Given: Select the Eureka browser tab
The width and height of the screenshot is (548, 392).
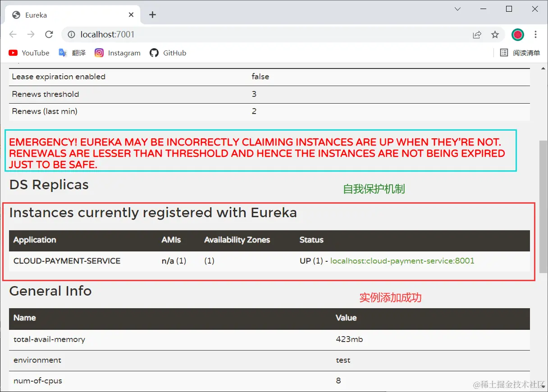Looking at the screenshot, I should pos(73,15).
